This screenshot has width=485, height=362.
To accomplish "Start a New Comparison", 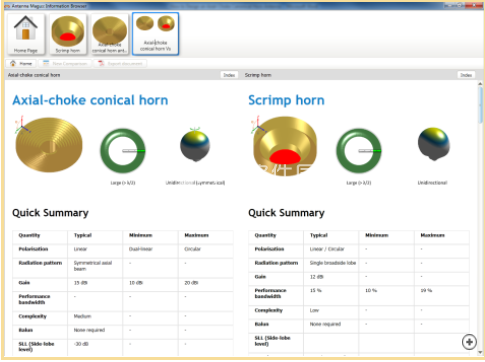I will 65,63.
